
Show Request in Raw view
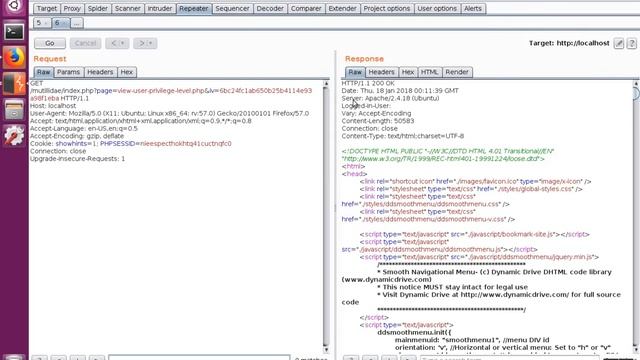43,72
